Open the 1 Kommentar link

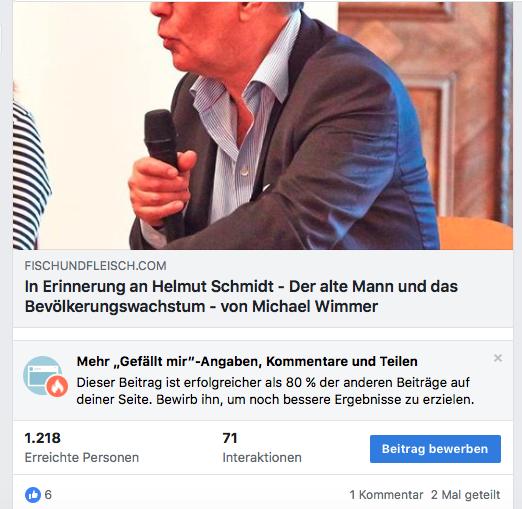[x=386, y=495]
